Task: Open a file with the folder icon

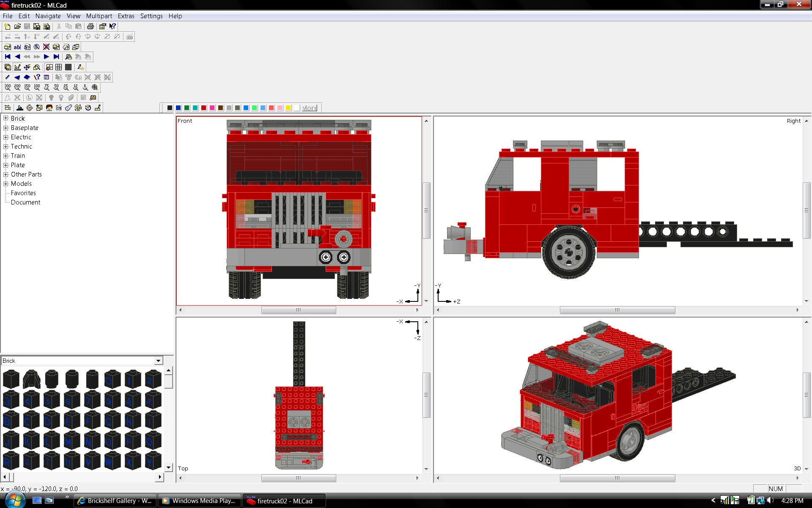Action: click(17, 26)
